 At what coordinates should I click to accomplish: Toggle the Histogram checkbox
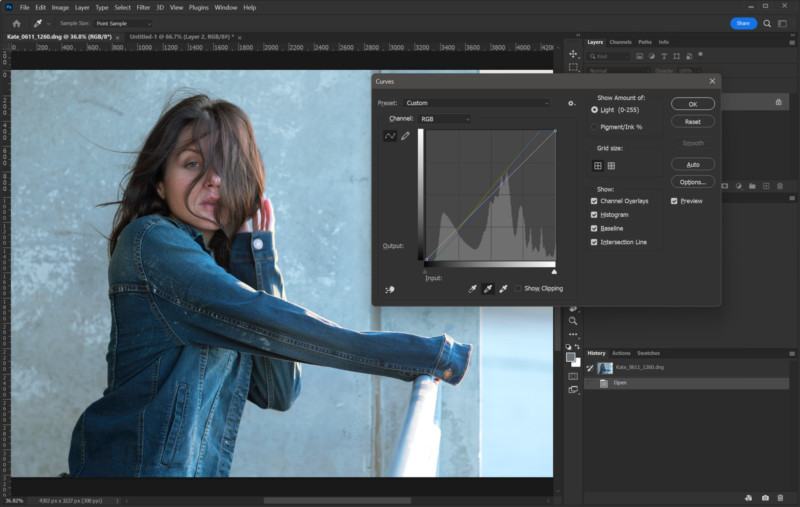click(594, 215)
